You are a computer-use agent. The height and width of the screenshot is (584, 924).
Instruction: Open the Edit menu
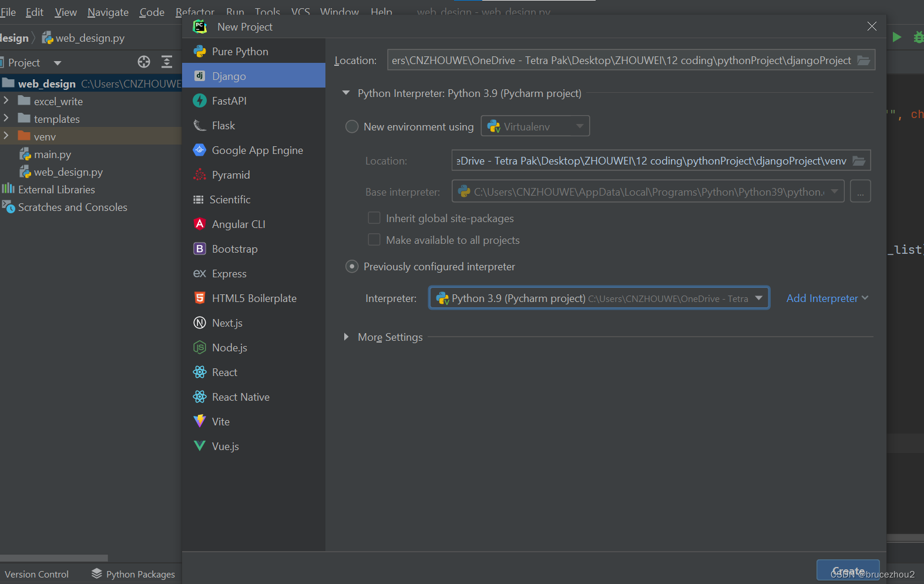(35, 12)
